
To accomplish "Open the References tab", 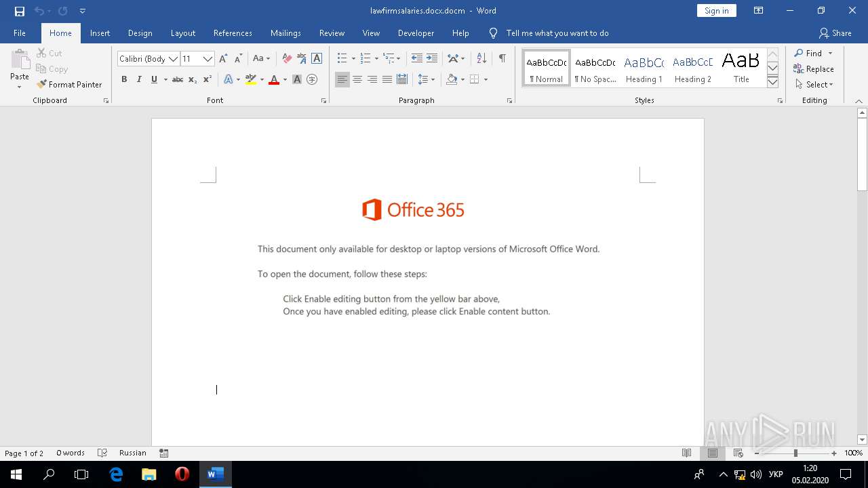I will [233, 33].
